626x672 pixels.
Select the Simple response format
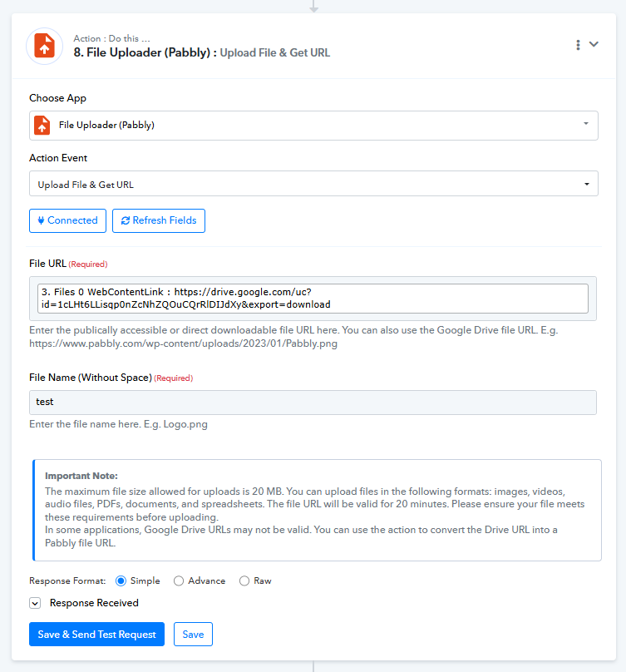click(121, 581)
